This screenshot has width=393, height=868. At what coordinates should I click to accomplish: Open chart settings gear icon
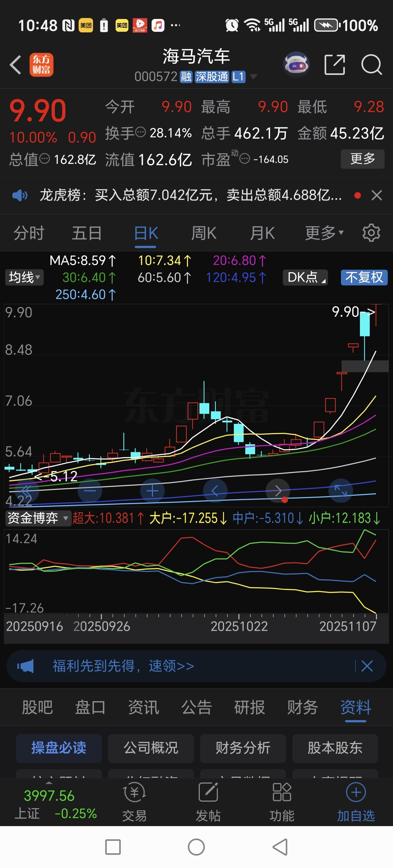[x=371, y=233]
